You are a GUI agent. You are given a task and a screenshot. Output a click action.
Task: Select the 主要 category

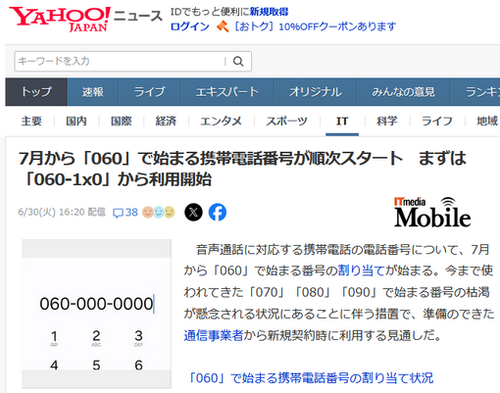[31, 121]
